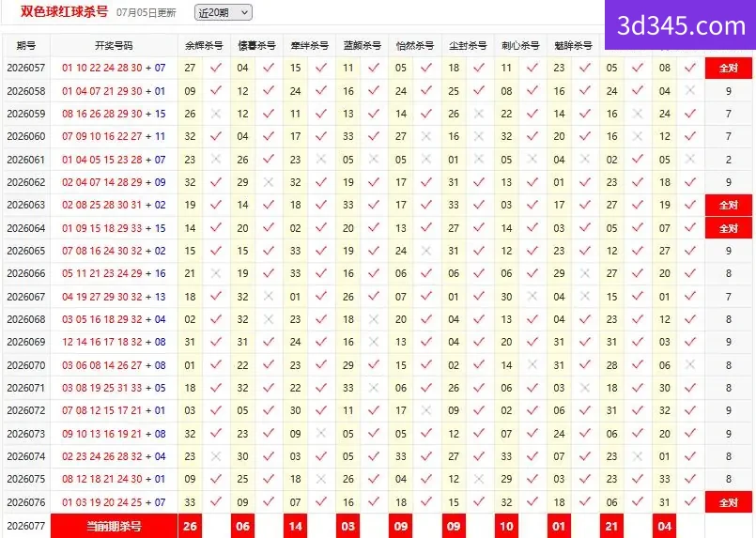756x538 pixels.
Task: Open the 近20期 period dropdown
Action: pos(224,12)
